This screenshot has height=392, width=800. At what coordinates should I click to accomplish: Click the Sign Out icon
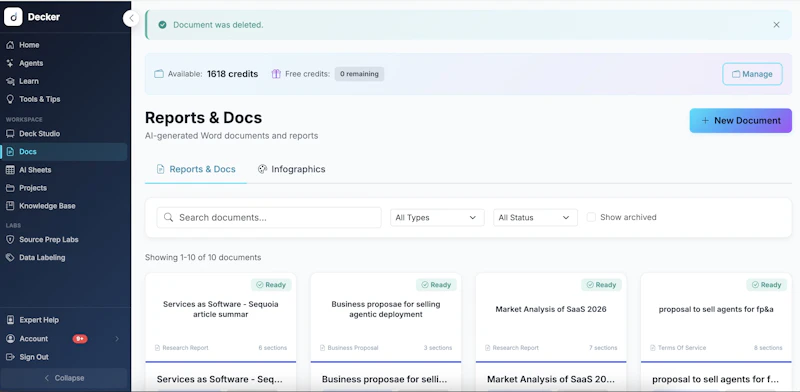(x=10, y=357)
